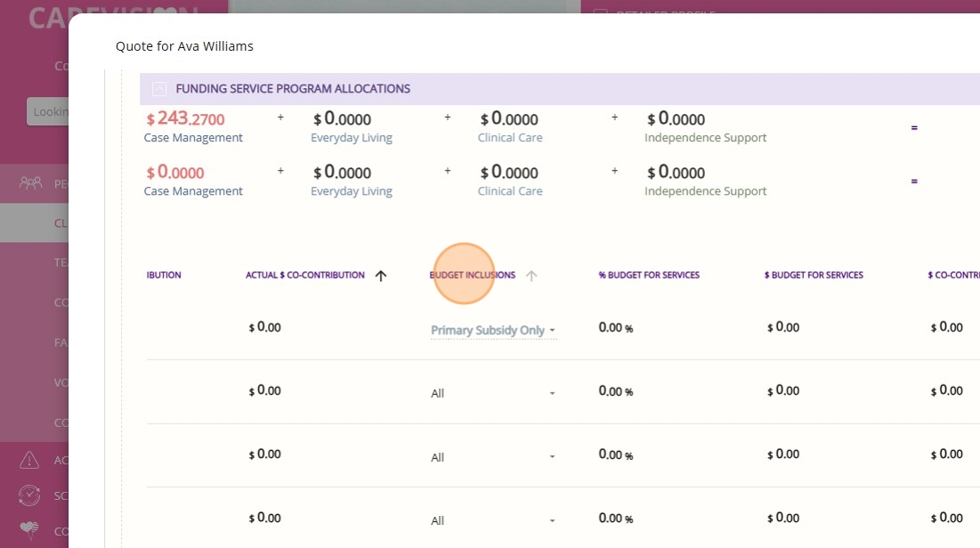Viewport: 980px width, 548px height.
Task: Open the Primary Subsidy Only dropdown
Action: [x=493, y=330]
